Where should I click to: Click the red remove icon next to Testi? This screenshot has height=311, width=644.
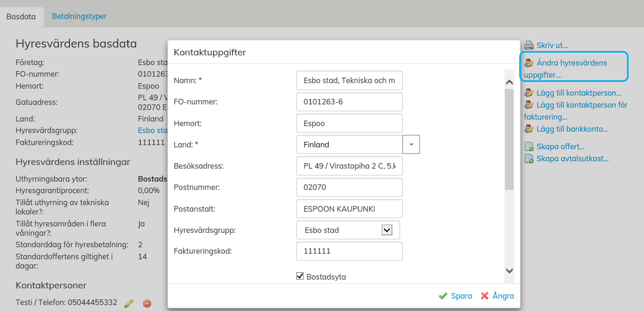coord(147,303)
